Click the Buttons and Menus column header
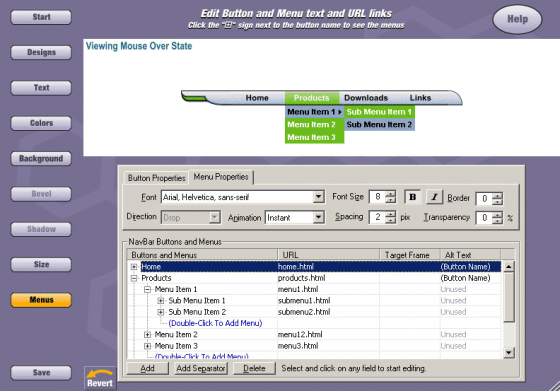Image resolution: width=560 pixels, height=391 pixels. coord(202,255)
